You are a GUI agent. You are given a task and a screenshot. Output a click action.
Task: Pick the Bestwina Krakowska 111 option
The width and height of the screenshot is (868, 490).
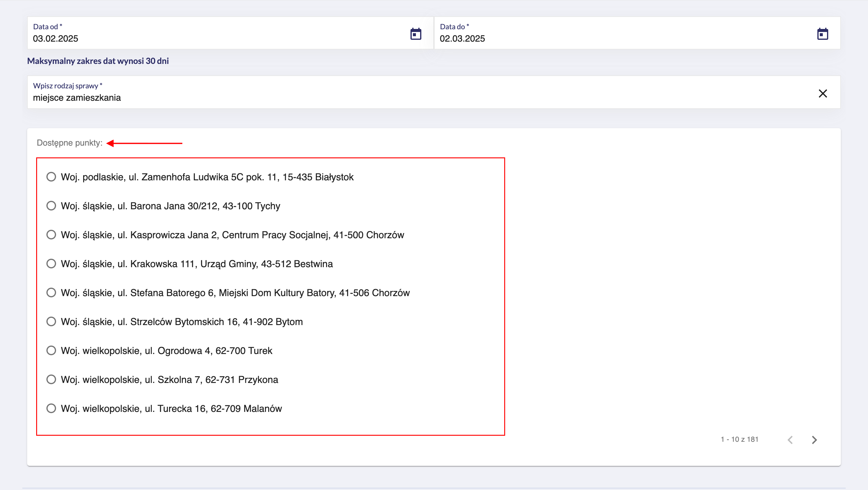click(x=51, y=264)
